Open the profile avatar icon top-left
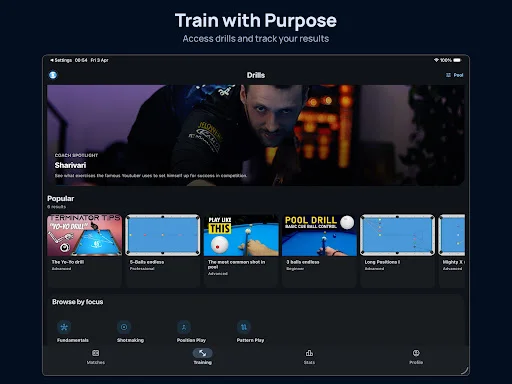This screenshot has width=512, height=384. (x=53, y=75)
